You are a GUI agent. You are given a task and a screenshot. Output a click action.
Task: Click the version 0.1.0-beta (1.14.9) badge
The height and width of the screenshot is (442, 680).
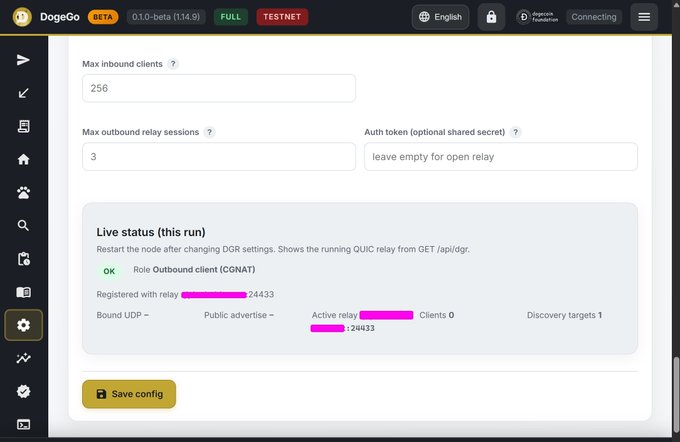point(166,17)
